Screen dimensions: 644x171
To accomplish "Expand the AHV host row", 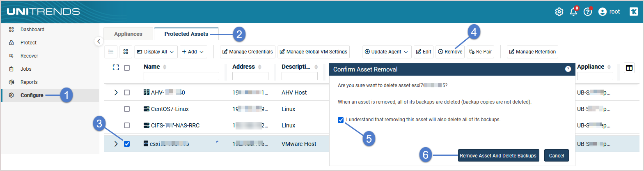I will pos(116,92).
